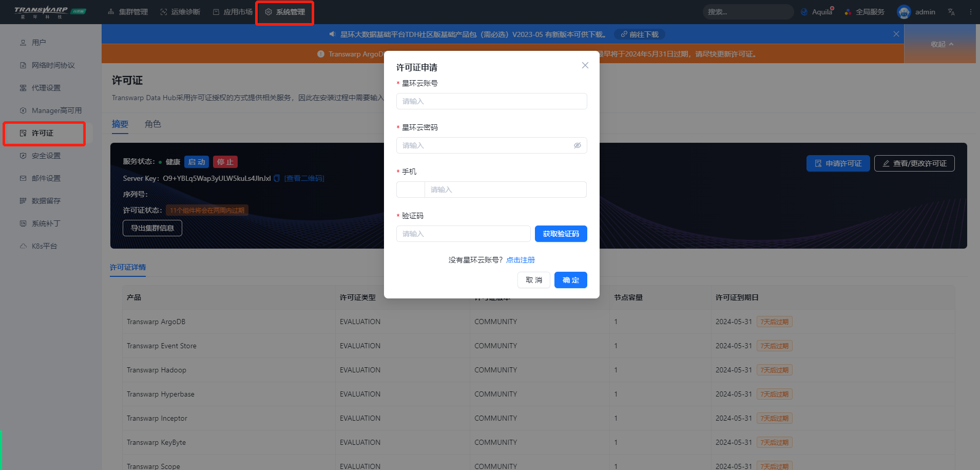
Task: Close the 许可证申请 dialog
Action: (x=585, y=65)
